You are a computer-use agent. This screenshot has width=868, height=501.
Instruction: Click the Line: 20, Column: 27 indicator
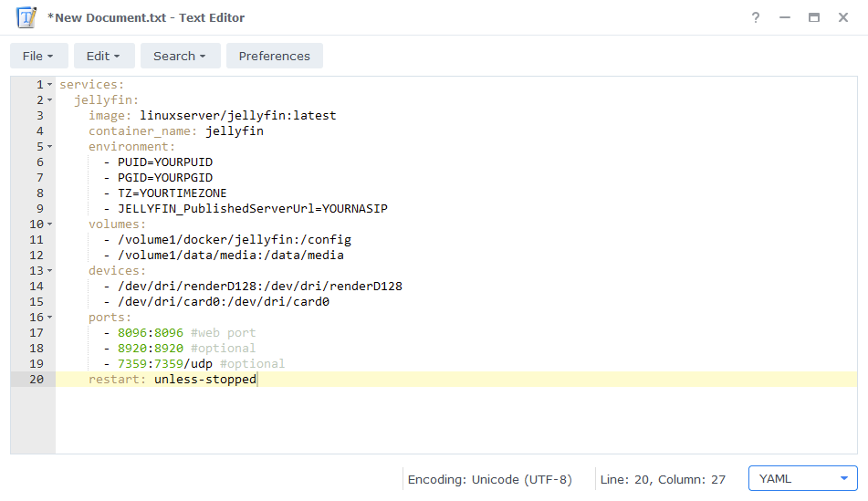click(663, 479)
